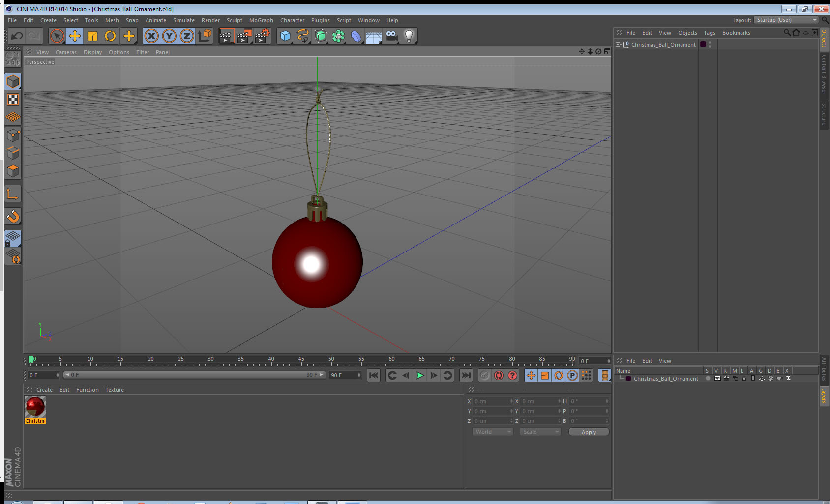This screenshot has height=504, width=830.
Task: Open the array modeling objects icon
Action: point(338,36)
